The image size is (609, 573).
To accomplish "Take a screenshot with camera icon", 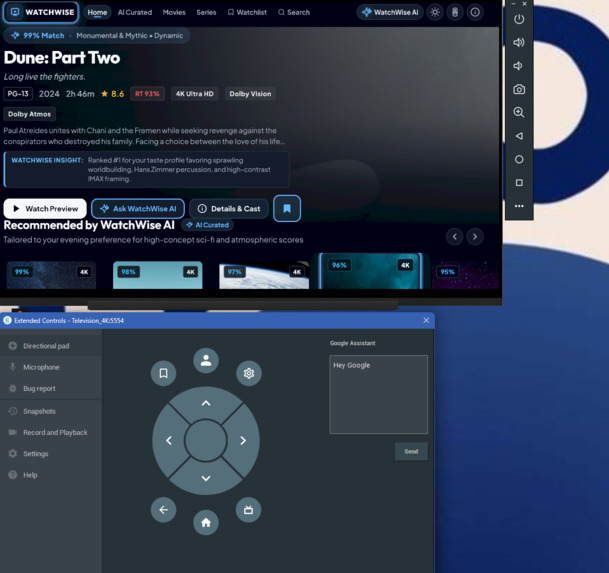I will 519,89.
